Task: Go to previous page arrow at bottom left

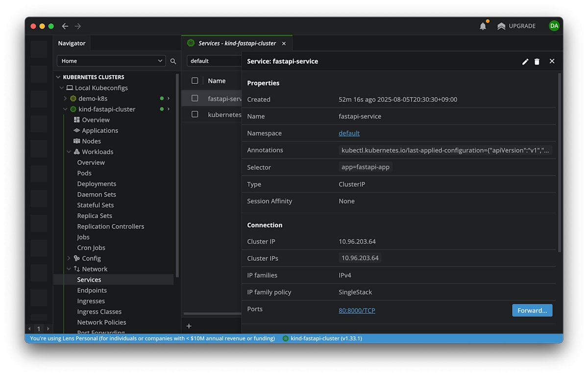Action: point(30,329)
